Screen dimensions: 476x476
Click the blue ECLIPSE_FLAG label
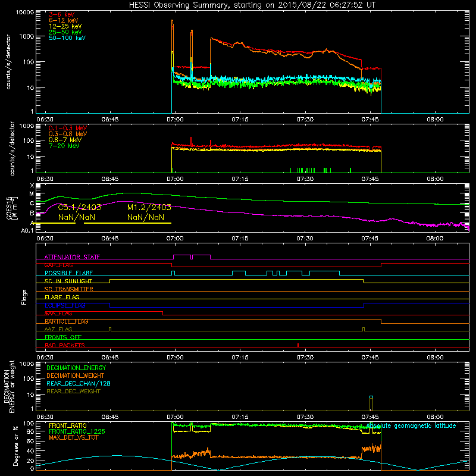(x=65, y=305)
